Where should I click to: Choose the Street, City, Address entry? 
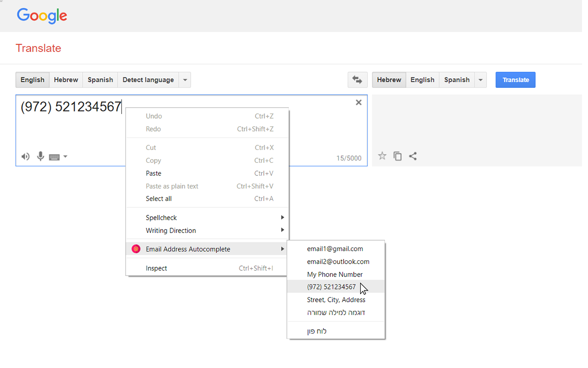(x=336, y=299)
